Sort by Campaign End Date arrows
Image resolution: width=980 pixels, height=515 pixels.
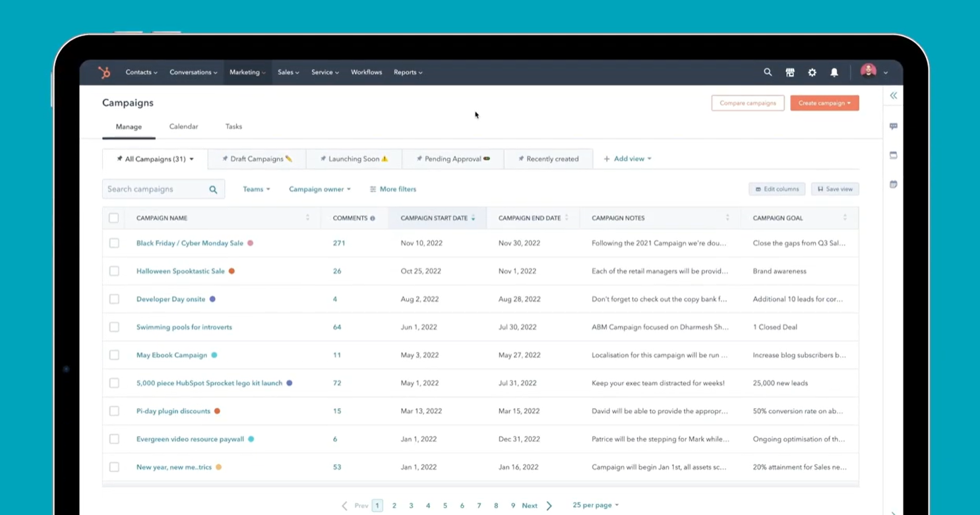point(567,218)
